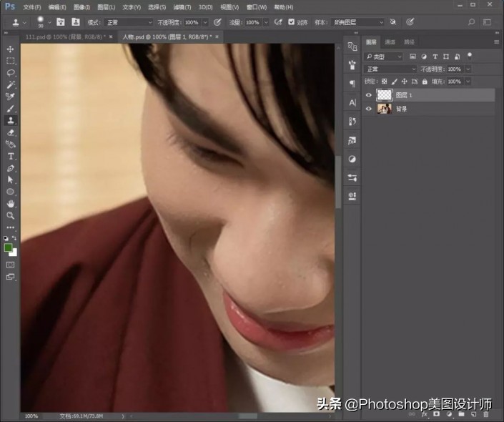The image size is (504, 422).
Task: Select the 背景 layer thumbnail
Action: point(384,109)
